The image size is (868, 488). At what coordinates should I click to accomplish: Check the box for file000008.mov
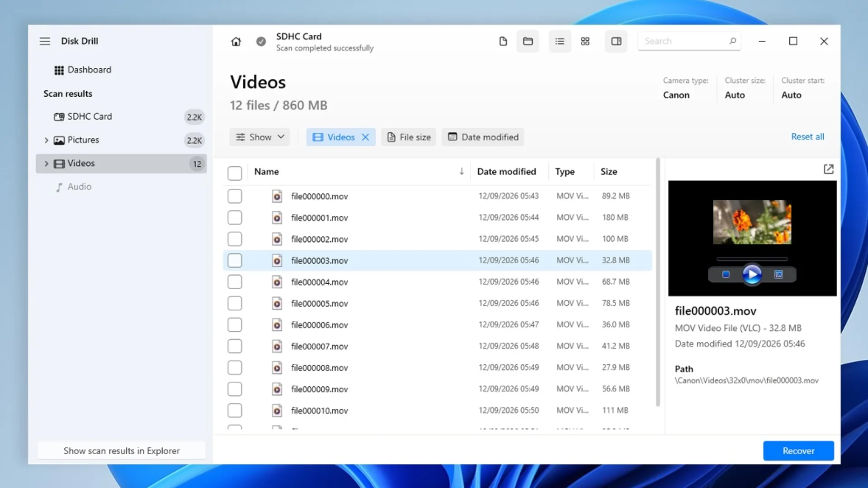[235, 367]
